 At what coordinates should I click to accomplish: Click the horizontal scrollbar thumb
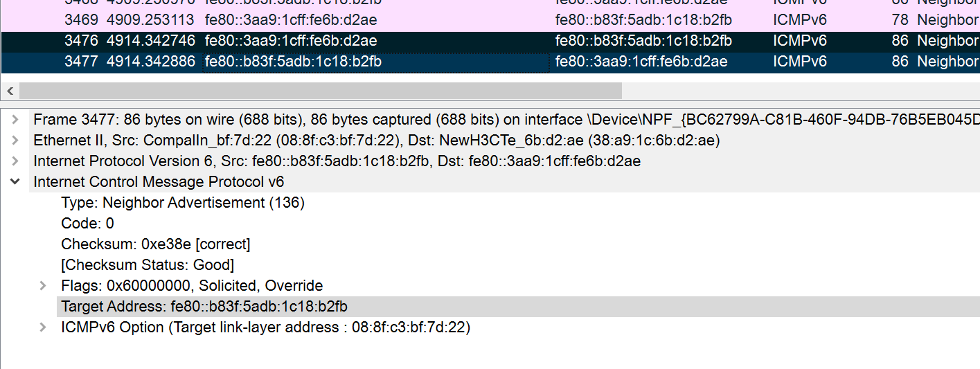320,91
